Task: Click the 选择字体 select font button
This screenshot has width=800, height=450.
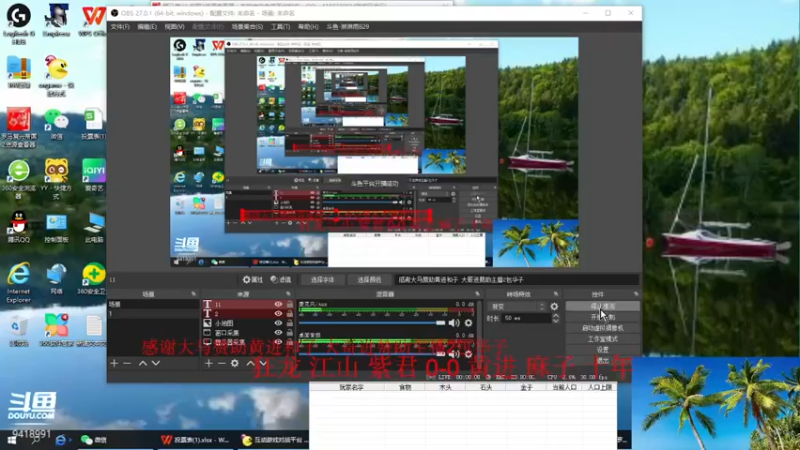Action: [x=322, y=280]
